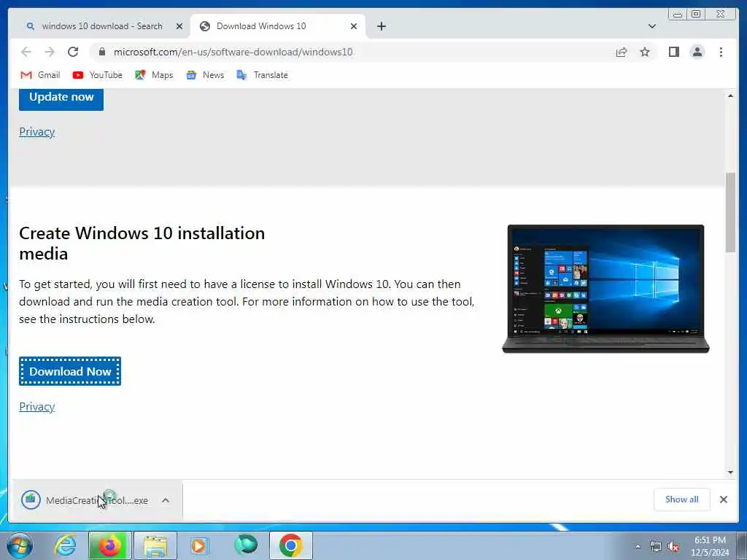Bookmark this page with the star
Image resolution: width=747 pixels, height=560 pixels.
[x=645, y=52]
